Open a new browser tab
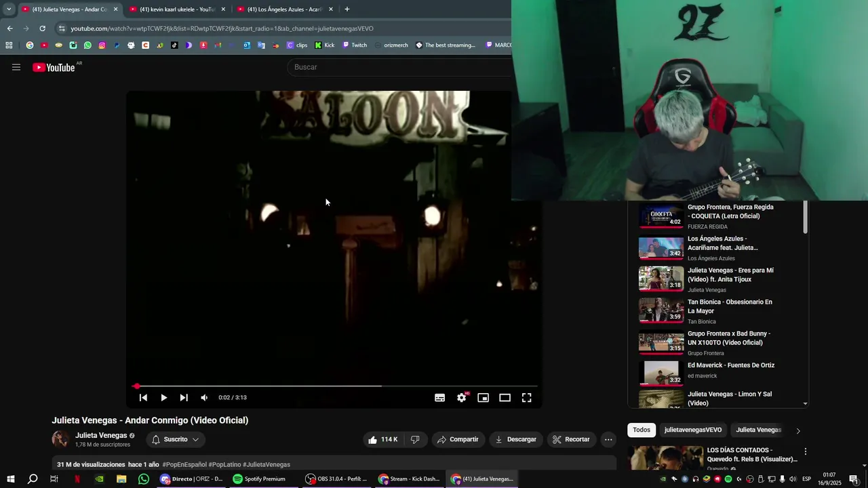 click(347, 9)
